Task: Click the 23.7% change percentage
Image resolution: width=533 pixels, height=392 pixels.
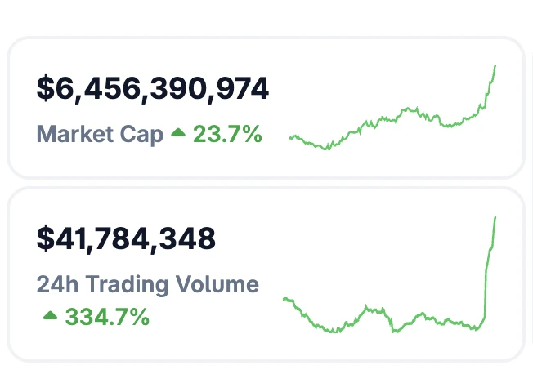Action: [x=227, y=134]
